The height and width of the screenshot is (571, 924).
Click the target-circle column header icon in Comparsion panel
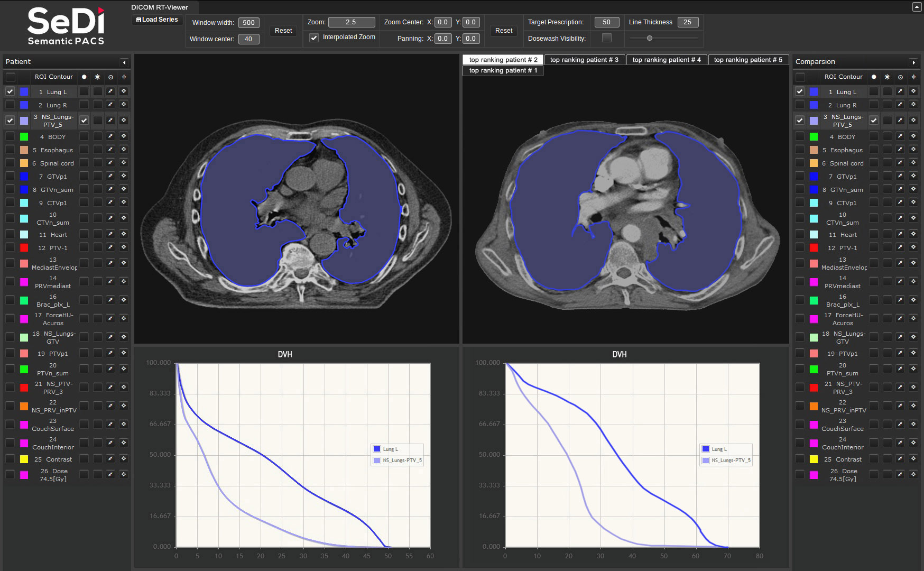(900, 77)
